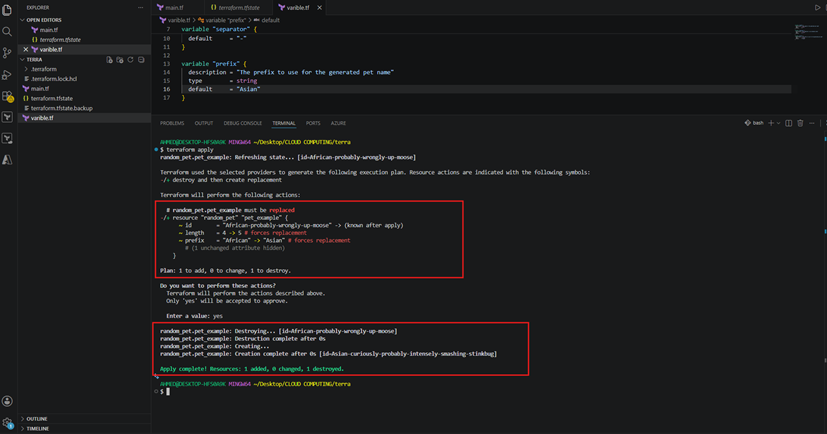Collapse the OPEN EDITORS section
This screenshot has width=827, height=434.
click(43, 20)
